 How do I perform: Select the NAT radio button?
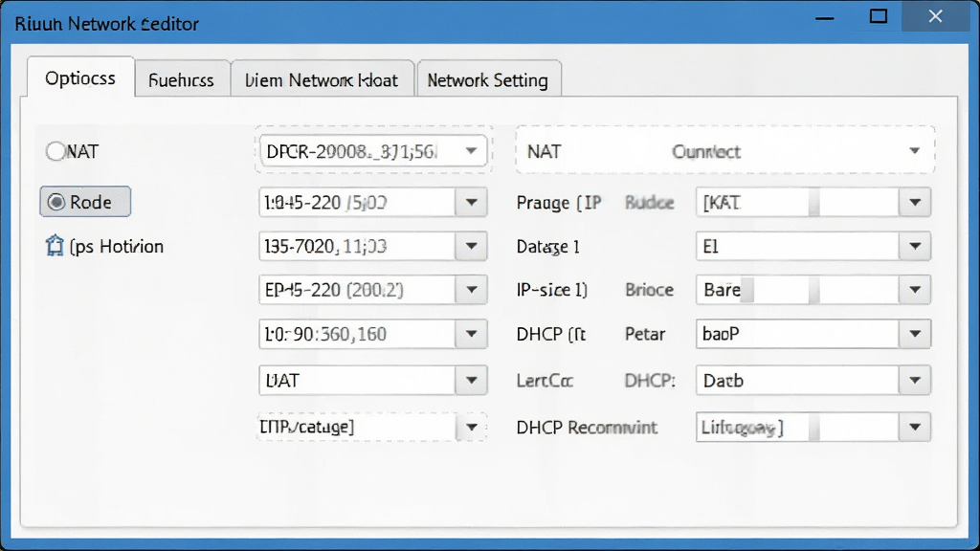point(56,151)
